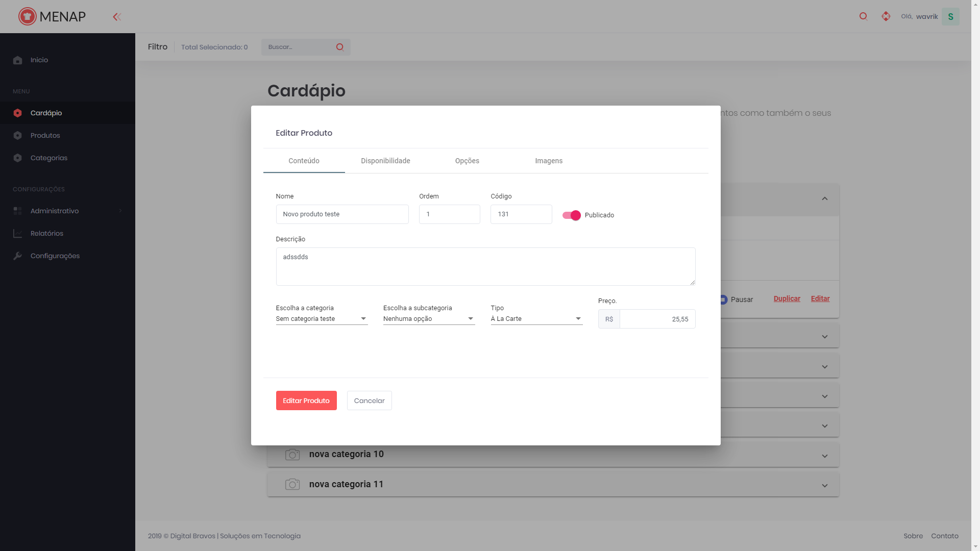Click the Duplicar link
Viewport: 980px width, 551px height.
787,298
